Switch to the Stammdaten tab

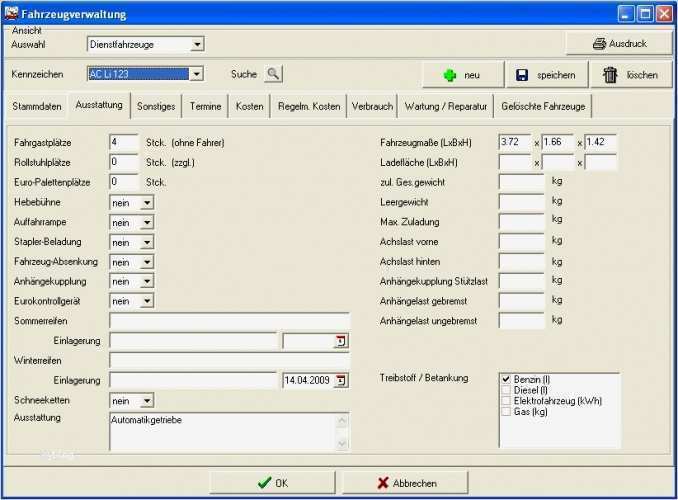pos(37,106)
